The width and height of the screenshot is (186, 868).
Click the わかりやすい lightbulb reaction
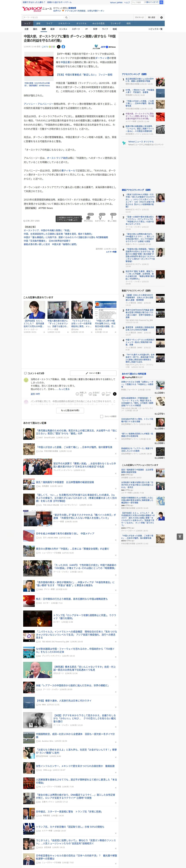point(100,218)
